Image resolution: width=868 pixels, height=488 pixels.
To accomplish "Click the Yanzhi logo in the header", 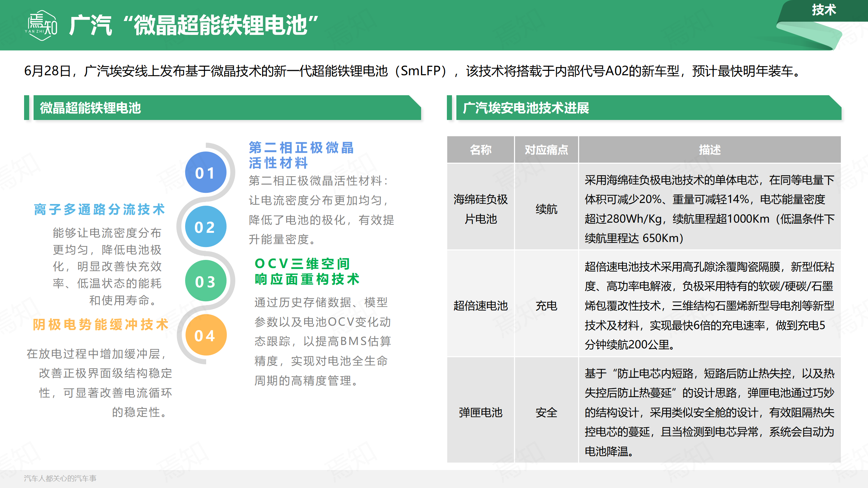I will point(41,25).
